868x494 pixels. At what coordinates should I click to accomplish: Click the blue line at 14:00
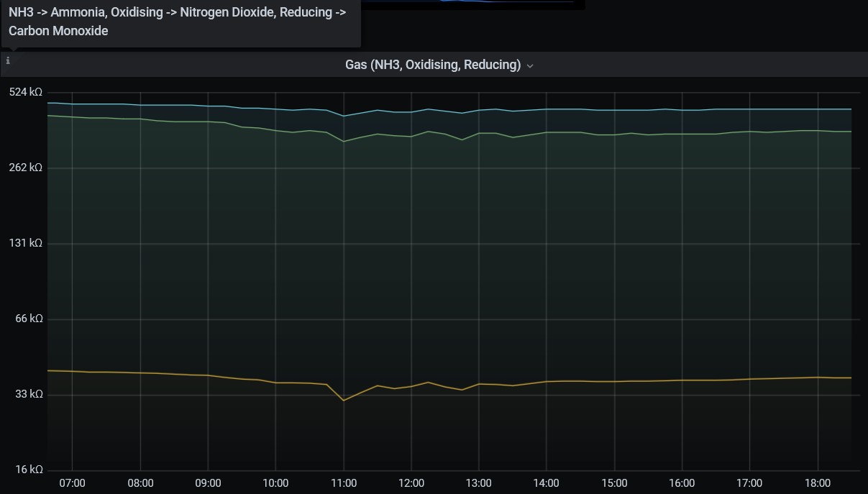pos(547,109)
